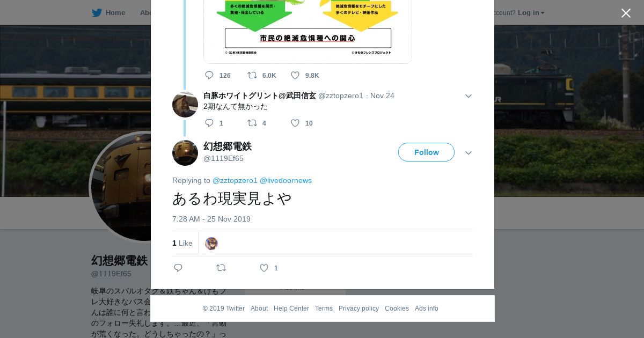Close the tweet overlay with X

[626, 13]
